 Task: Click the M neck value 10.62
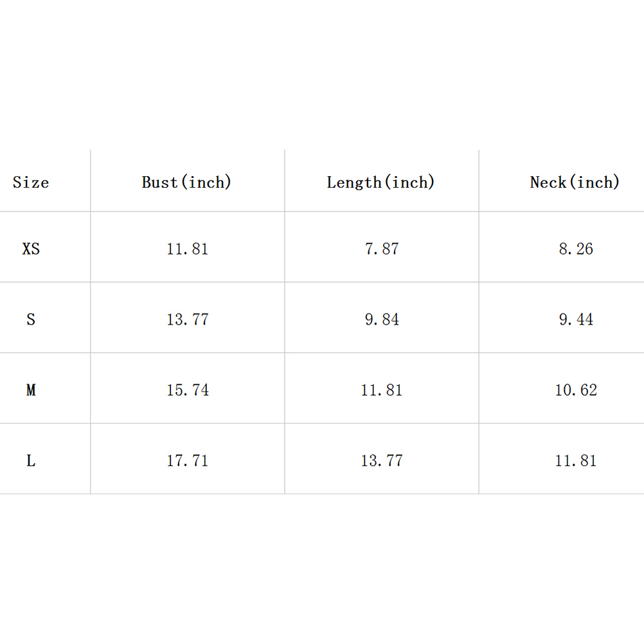coord(576,390)
